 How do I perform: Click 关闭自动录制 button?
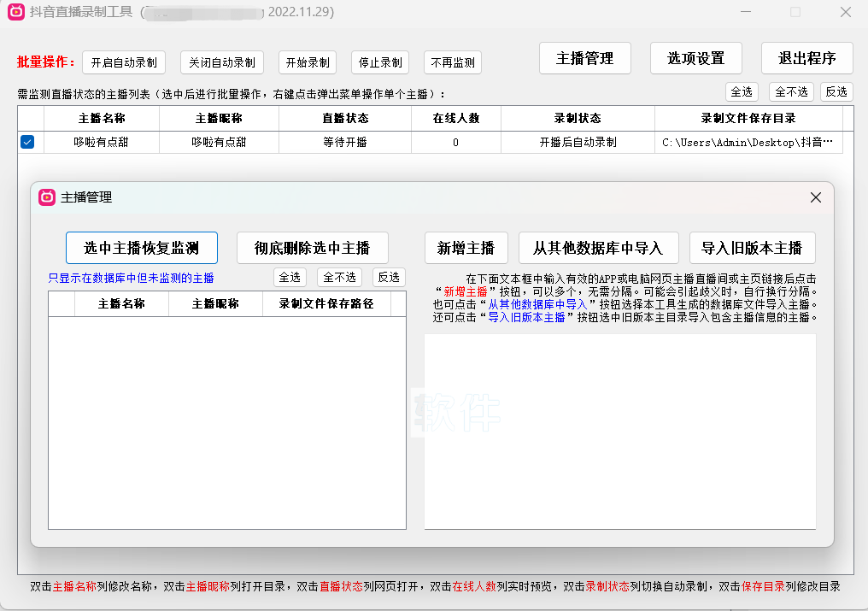(222, 62)
